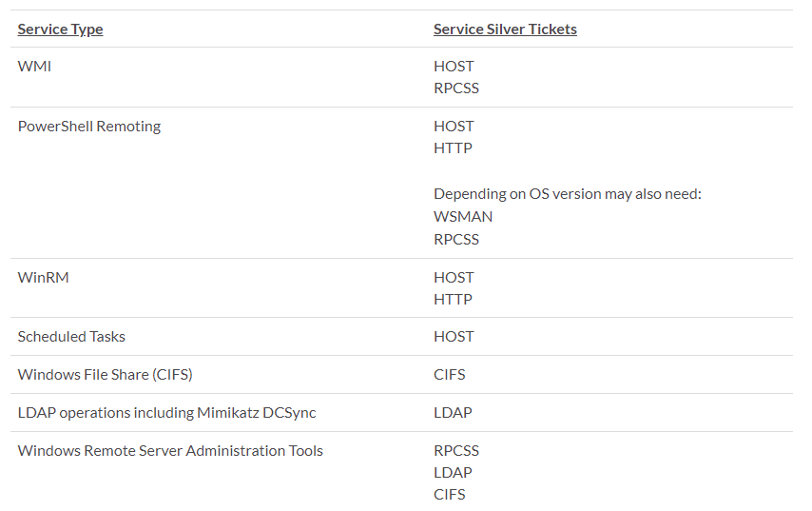Click LDAP in the Mimikatz DCSync row

coord(453,412)
